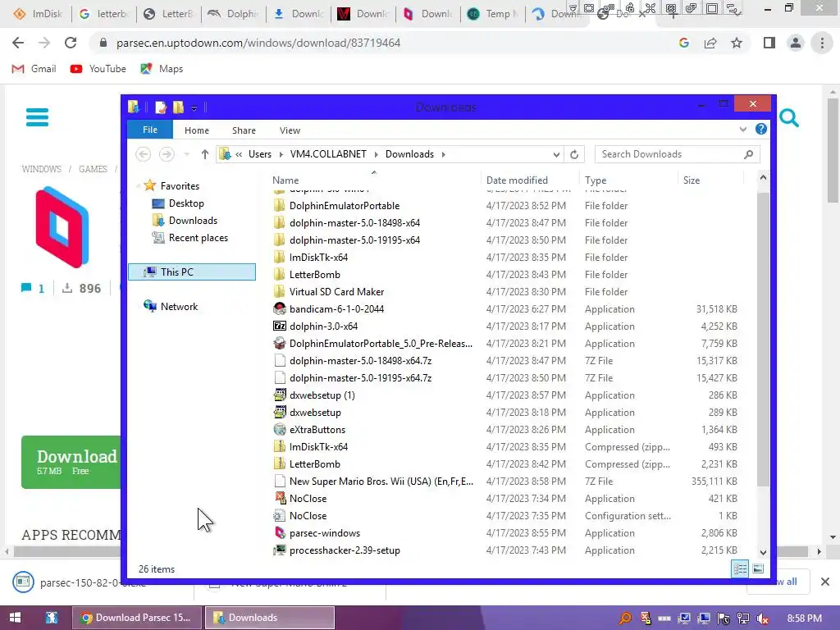Open Chrome profile avatar button

tap(796, 43)
